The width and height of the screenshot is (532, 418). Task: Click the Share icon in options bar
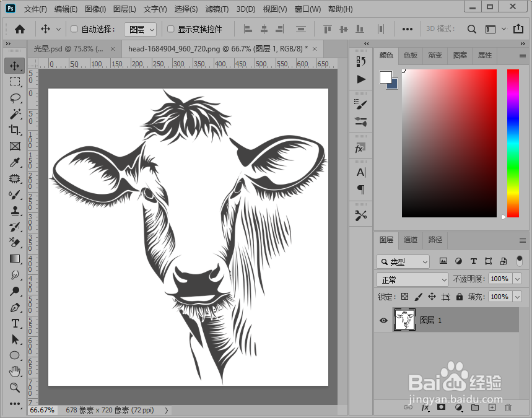pos(518,29)
